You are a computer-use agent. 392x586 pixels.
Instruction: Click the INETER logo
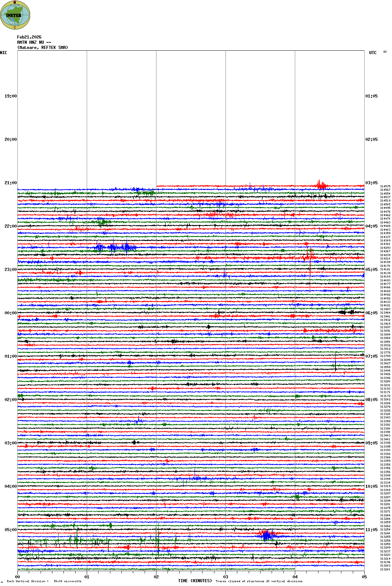click(x=15, y=15)
